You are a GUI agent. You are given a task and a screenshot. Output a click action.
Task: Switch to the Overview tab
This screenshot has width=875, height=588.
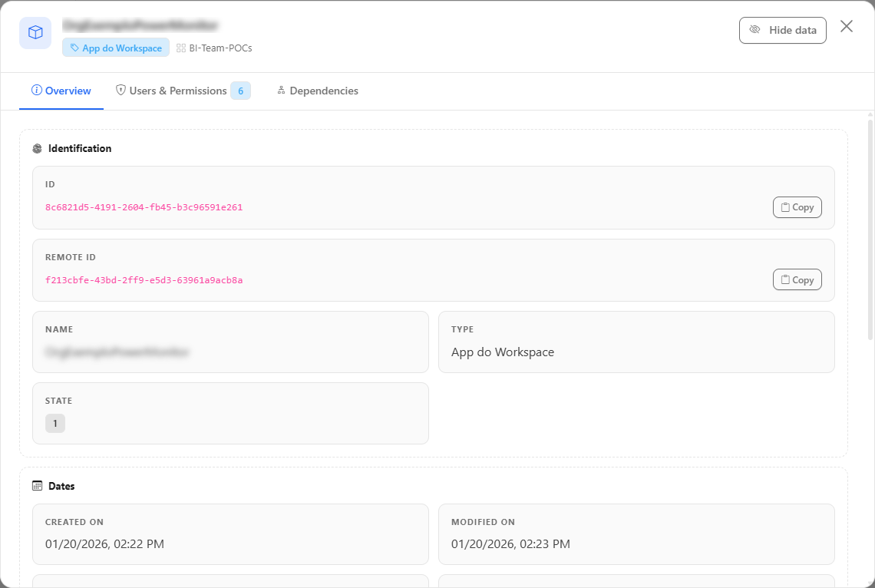[x=61, y=91]
